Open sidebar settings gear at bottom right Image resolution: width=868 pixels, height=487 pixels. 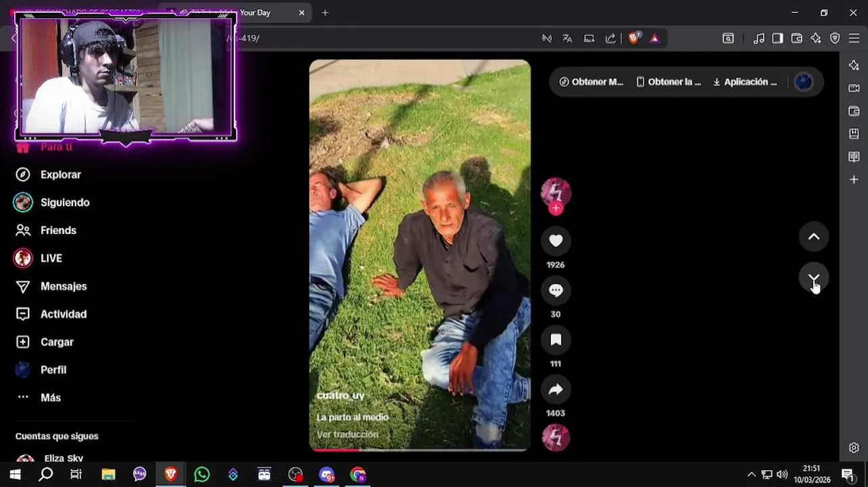pos(854,448)
